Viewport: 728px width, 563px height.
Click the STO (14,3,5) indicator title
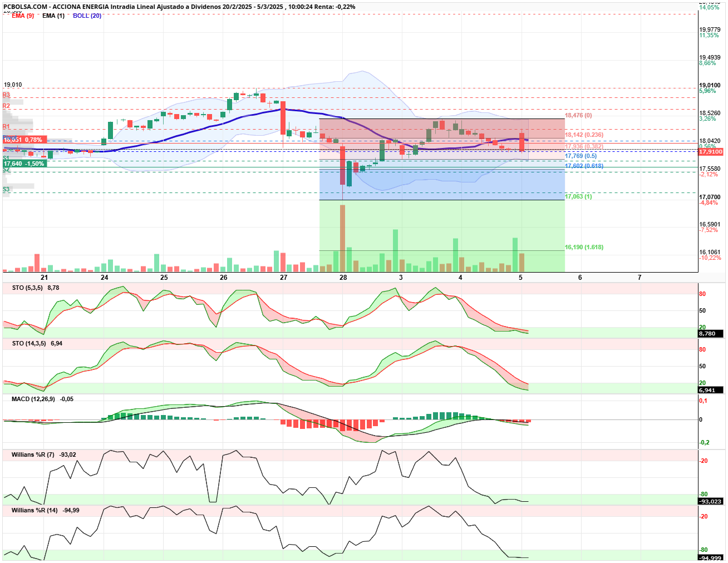[x=29, y=343]
